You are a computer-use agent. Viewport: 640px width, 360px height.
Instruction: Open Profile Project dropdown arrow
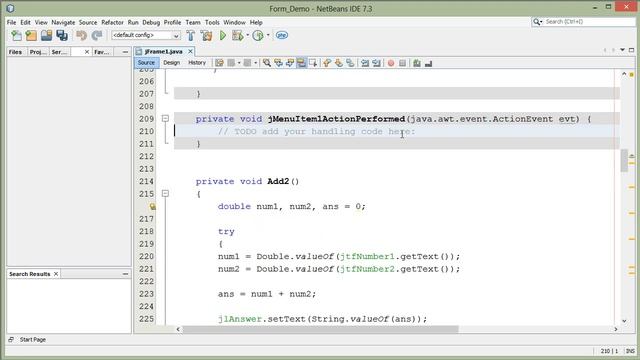pos(268,35)
